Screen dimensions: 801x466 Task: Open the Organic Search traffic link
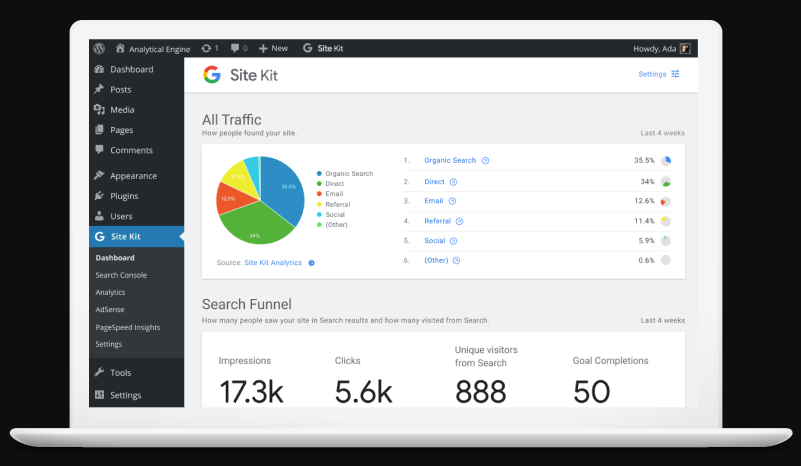pyautogui.click(x=450, y=160)
